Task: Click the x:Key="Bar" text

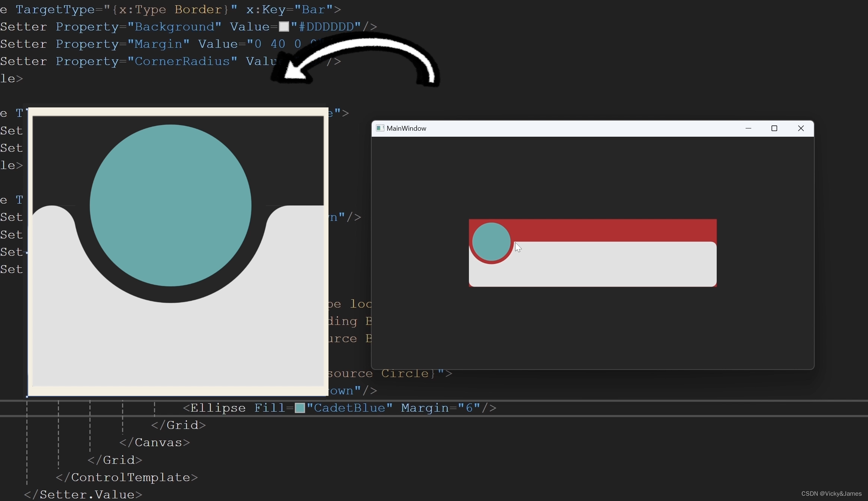Action: [290, 9]
